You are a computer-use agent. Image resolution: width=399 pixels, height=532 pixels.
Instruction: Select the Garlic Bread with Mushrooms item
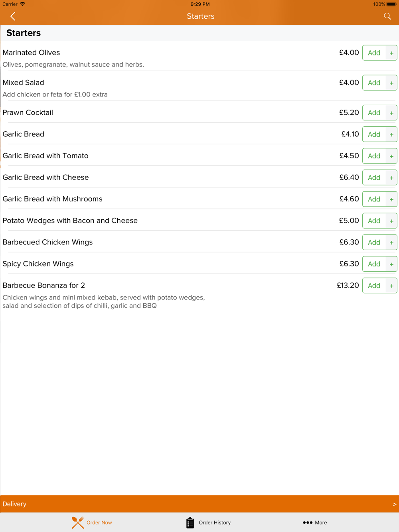(52, 199)
